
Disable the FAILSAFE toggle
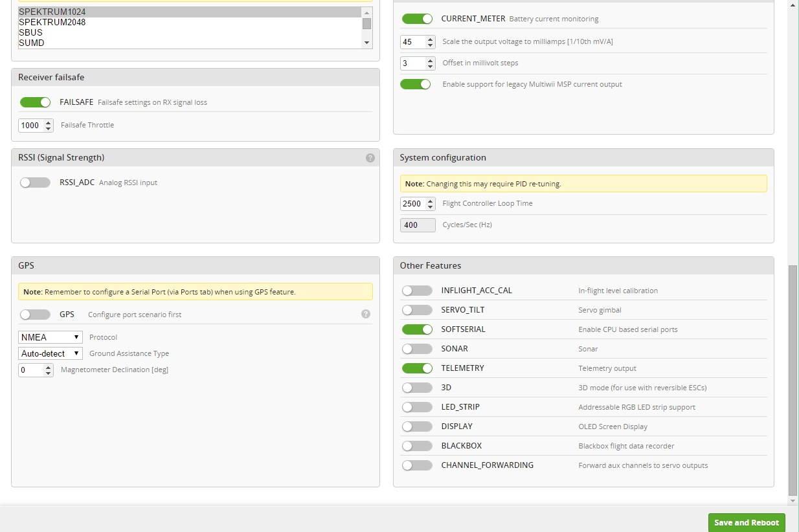coord(35,102)
